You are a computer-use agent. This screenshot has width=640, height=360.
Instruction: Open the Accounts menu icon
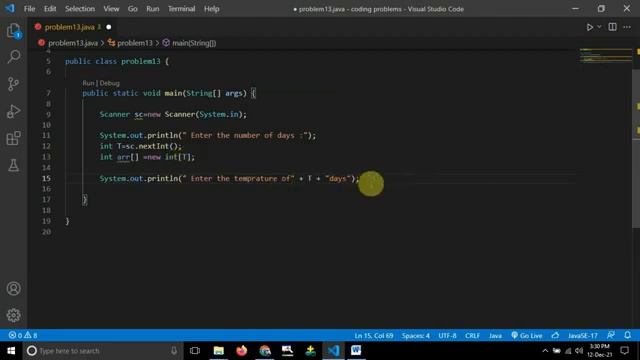pyautogui.click(x=13, y=289)
